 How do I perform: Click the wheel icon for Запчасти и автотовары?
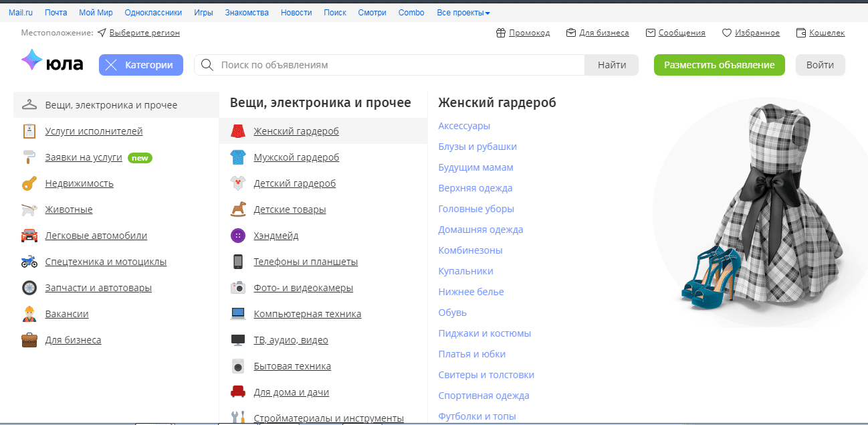(x=29, y=288)
